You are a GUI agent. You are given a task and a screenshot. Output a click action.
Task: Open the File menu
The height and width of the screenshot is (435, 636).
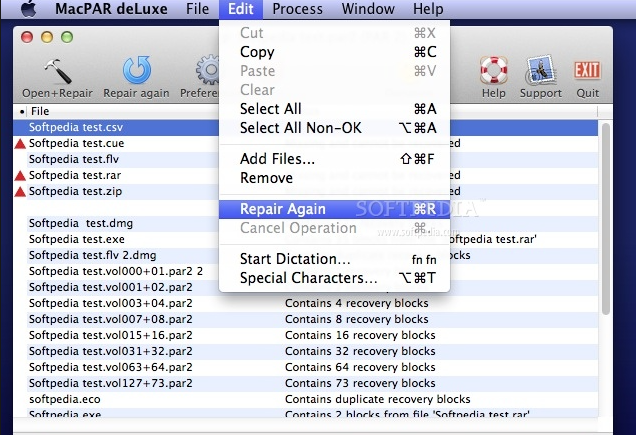198,9
